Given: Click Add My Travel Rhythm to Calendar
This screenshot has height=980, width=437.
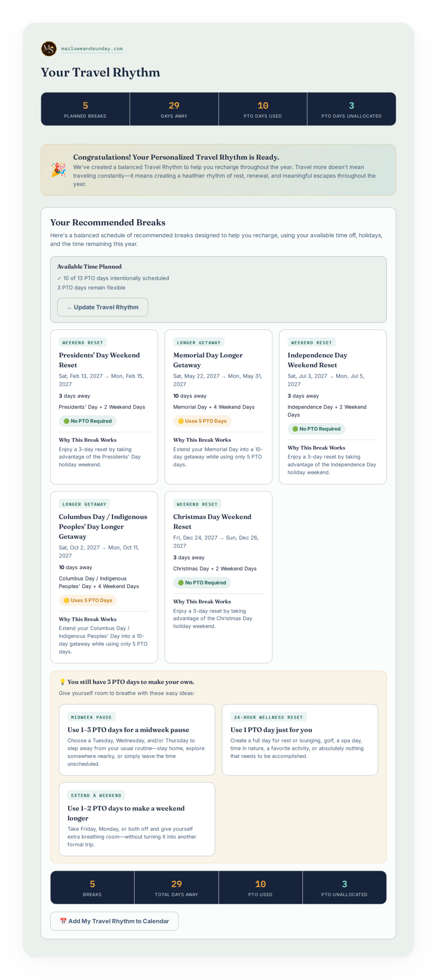Looking at the screenshot, I should point(114,921).
